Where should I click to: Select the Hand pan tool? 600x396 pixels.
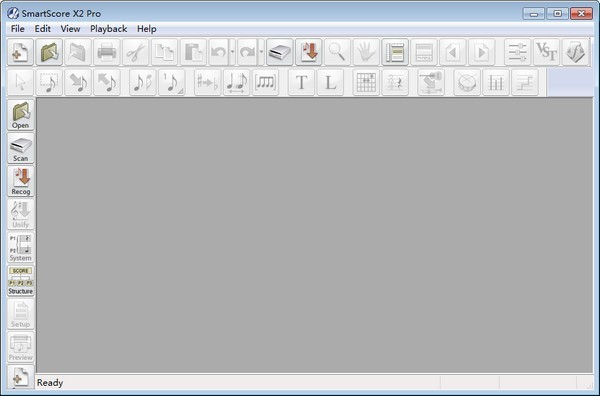coord(366,52)
